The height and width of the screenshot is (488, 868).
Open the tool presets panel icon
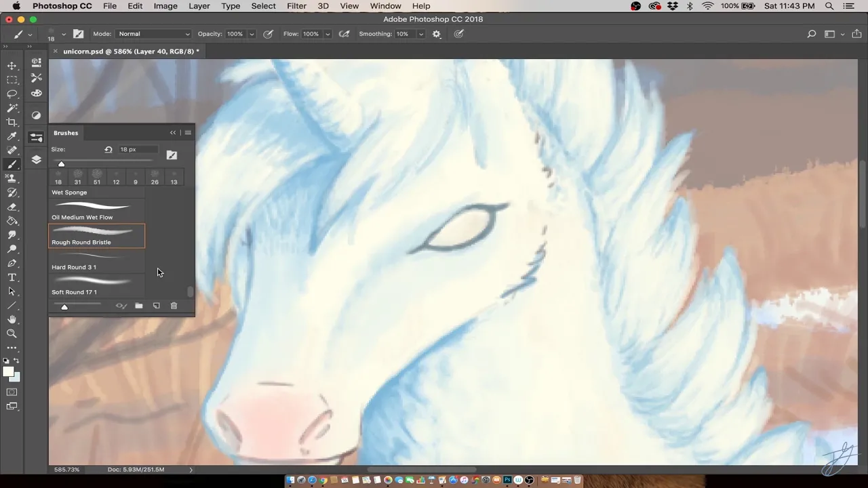pos(37,78)
